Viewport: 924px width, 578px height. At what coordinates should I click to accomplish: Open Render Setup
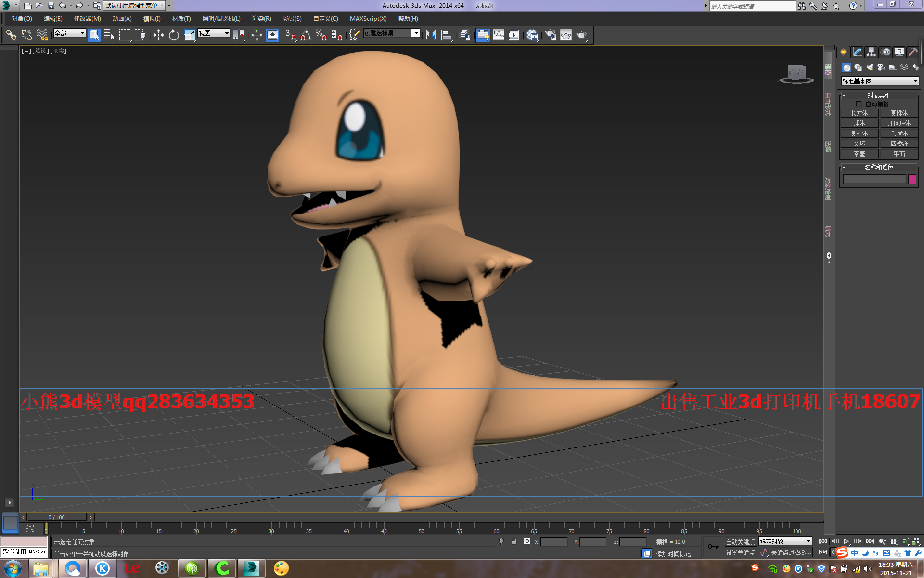pyautogui.click(x=551, y=35)
